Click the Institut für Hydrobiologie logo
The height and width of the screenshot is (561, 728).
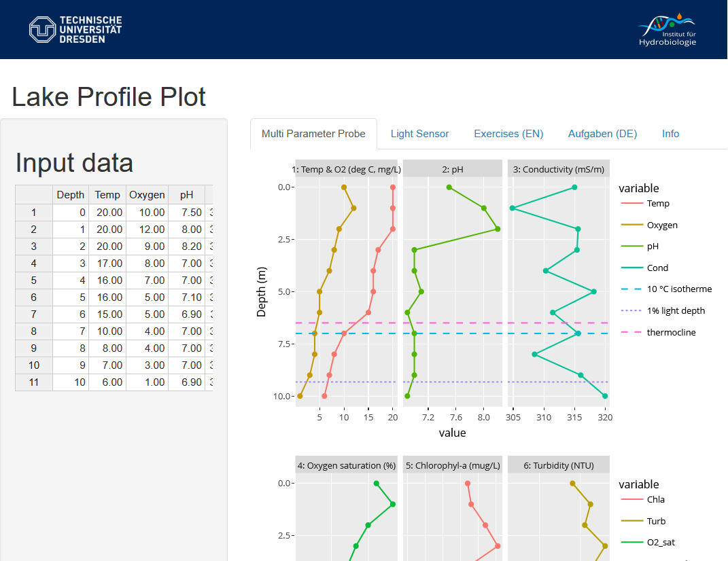coord(667,30)
